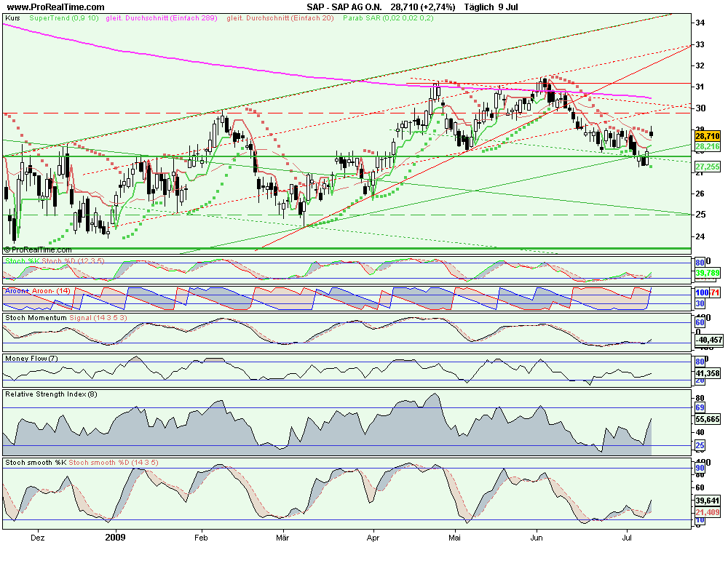Click the 31 price axis label
Screen dimensions: 728x582
coord(700,87)
